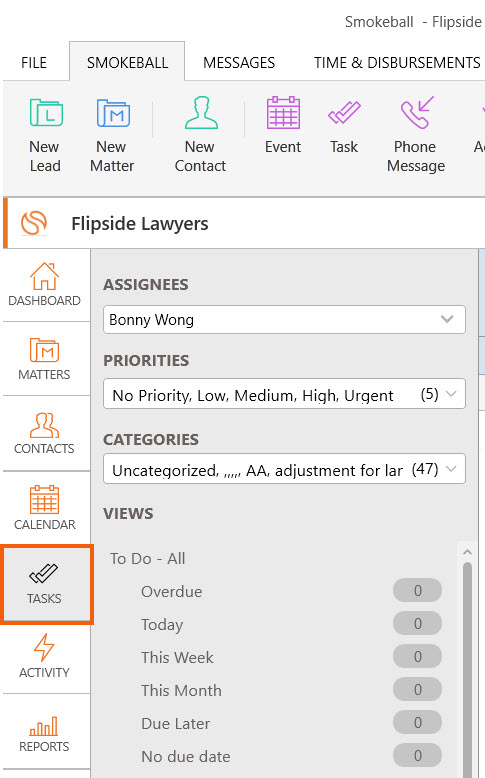Open the File menu tab

point(34,63)
